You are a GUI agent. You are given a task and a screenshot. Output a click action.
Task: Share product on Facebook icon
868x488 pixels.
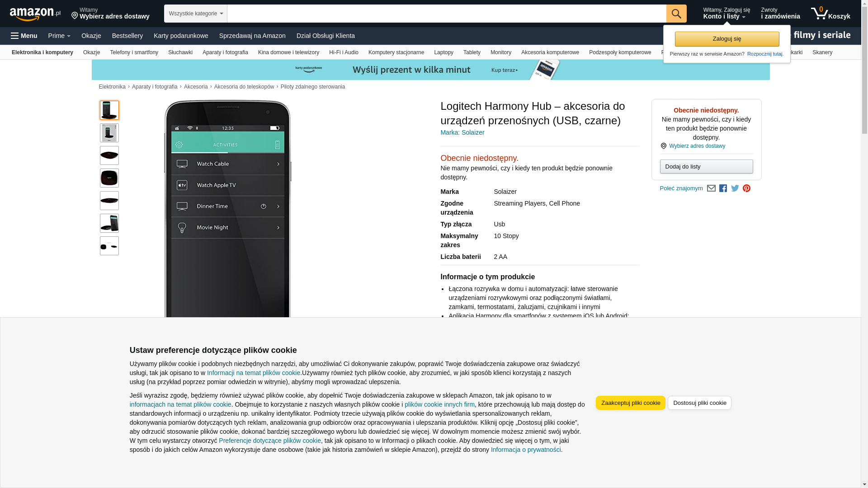click(723, 188)
